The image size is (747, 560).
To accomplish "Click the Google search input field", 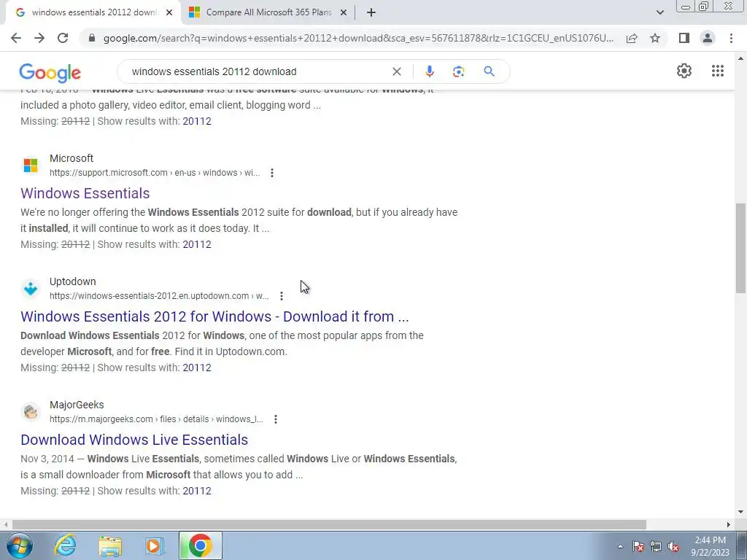I will pyautogui.click(x=258, y=71).
